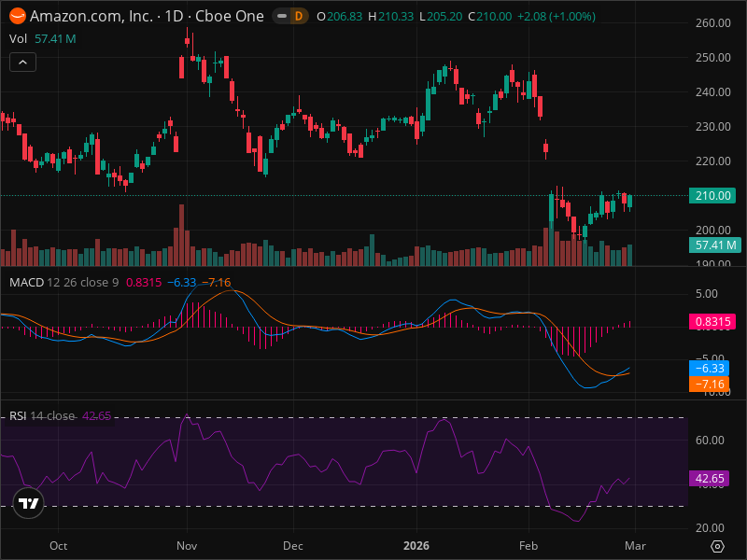The height and width of the screenshot is (560, 747).
Task: Click the orange D delayed-data badge
Action: click(x=299, y=16)
